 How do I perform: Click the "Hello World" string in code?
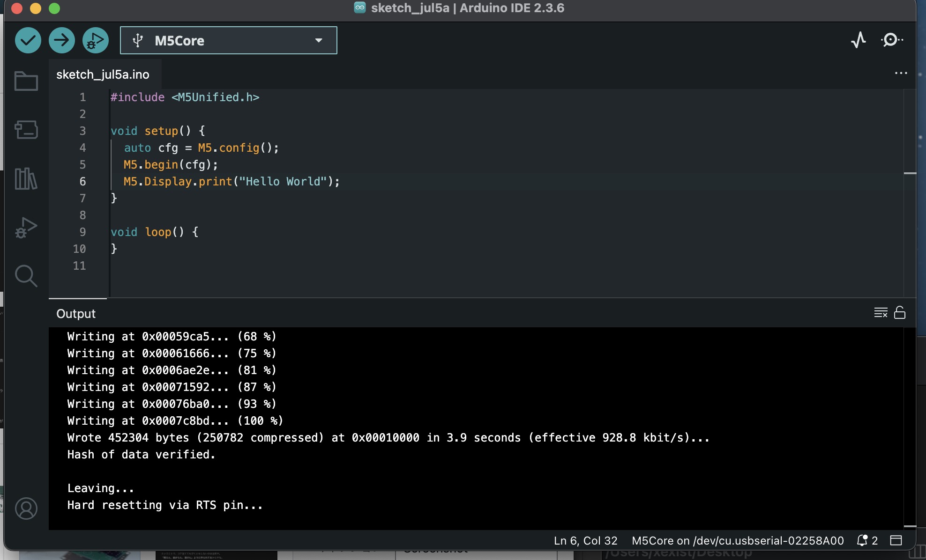[x=283, y=181]
